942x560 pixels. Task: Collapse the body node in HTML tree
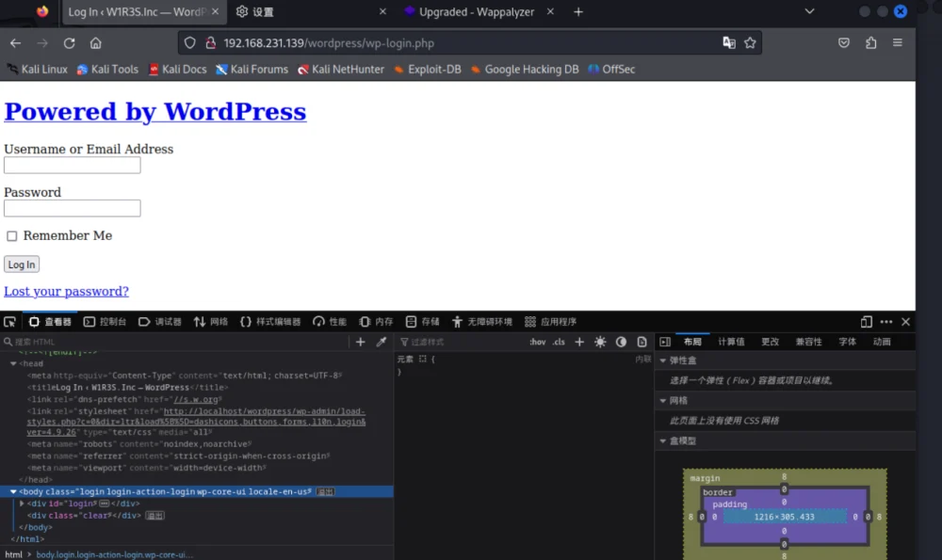[13, 491]
